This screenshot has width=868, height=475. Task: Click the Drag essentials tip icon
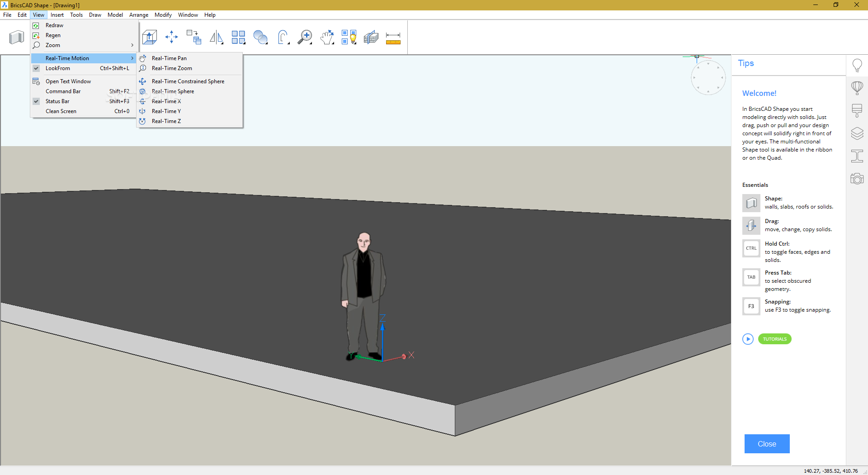click(751, 225)
